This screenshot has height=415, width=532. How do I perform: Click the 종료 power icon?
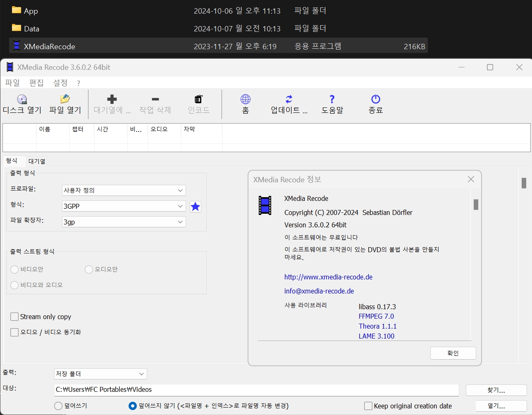click(376, 99)
